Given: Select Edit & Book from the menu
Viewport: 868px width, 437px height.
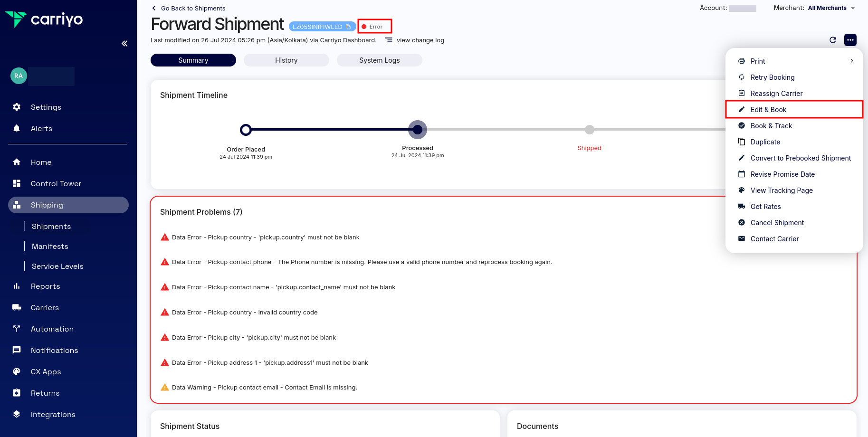Looking at the screenshot, I should click(768, 110).
